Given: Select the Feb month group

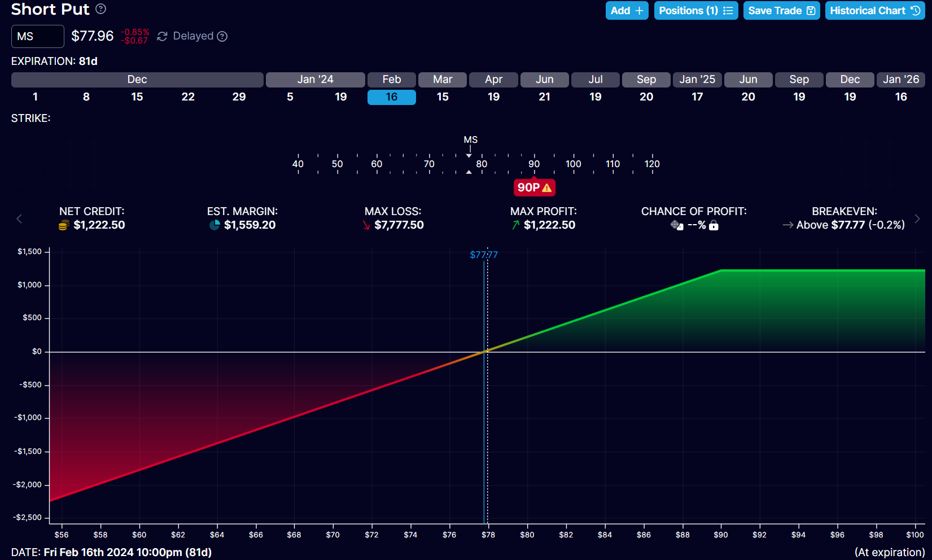Looking at the screenshot, I should click(x=392, y=80).
